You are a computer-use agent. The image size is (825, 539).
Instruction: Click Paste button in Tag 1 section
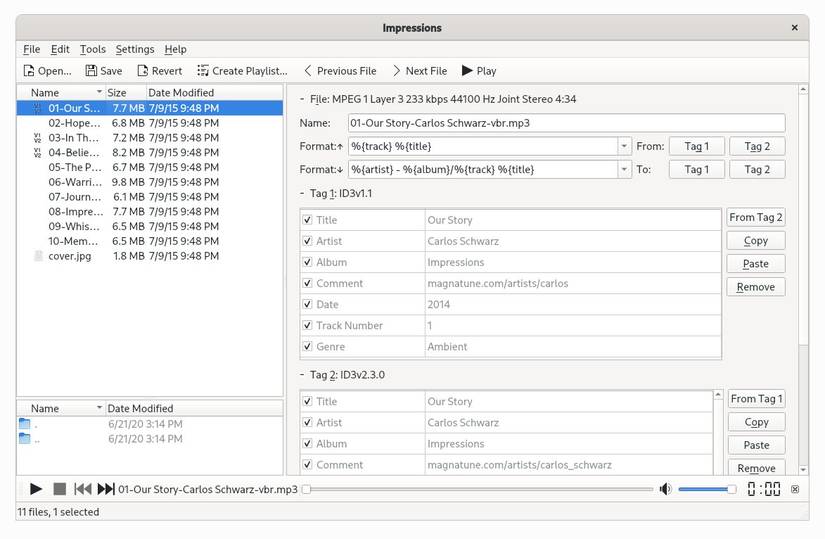(x=756, y=264)
